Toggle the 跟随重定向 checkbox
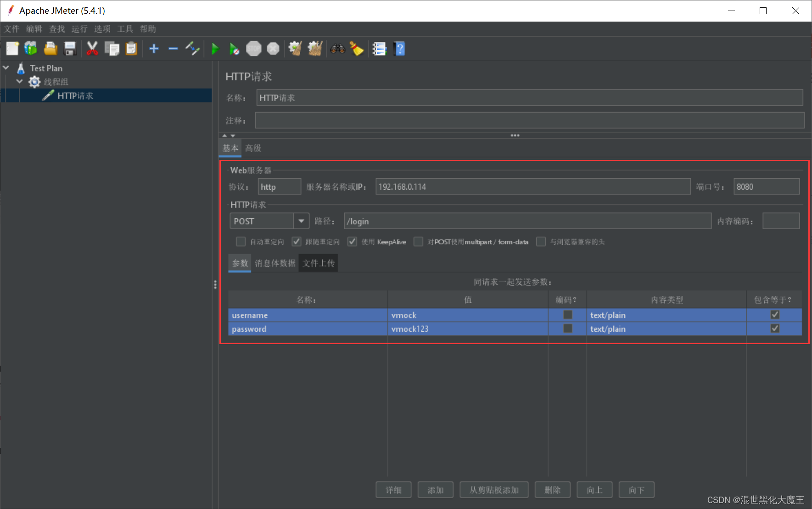This screenshot has width=812, height=509. [x=297, y=242]
